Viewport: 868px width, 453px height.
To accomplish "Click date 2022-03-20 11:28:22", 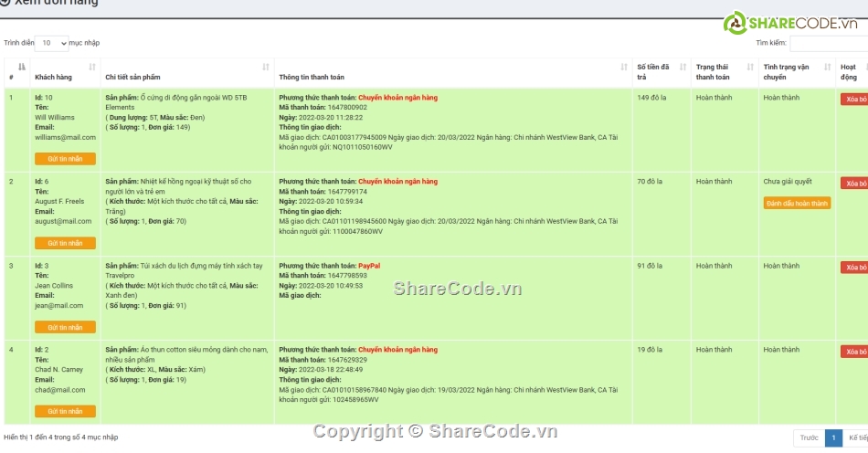I will 331,117.
